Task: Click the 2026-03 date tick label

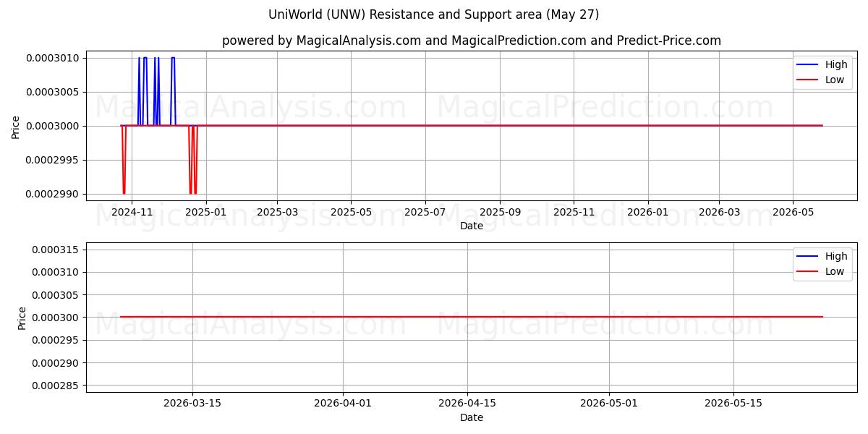Action: [x=719, y=213]
